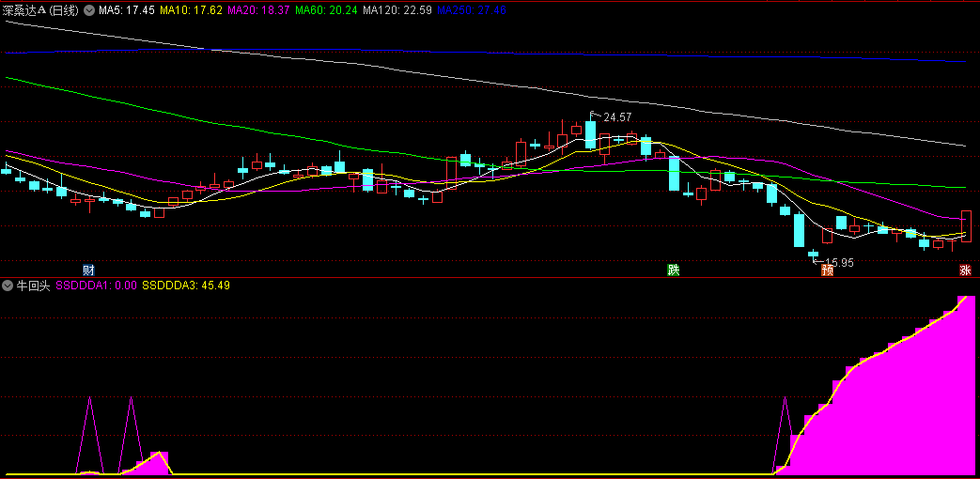Viewport: 980px width, 479px height.
Task: Click the red 涨 event marker
Action: 966,270
